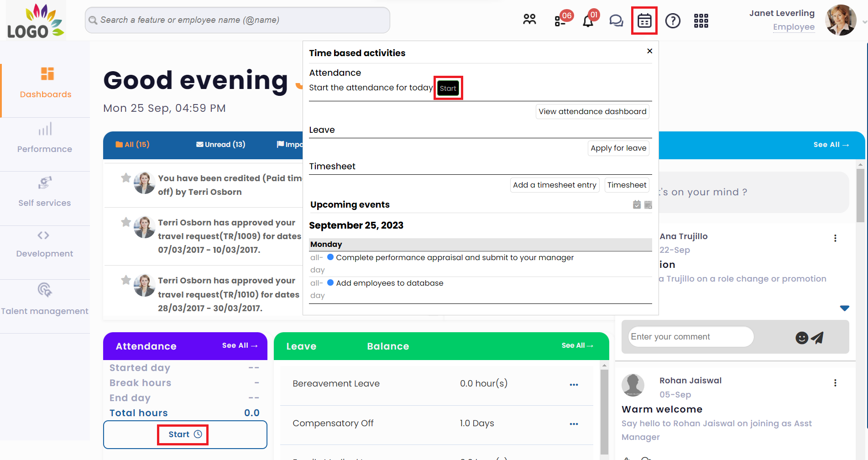This screenshot has height=460, width=868.
Task: Click the emoji smiley icon
Action: 801,338
